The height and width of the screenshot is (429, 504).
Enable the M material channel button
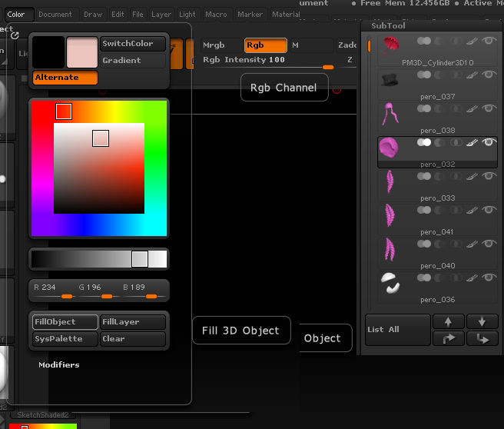311,45
